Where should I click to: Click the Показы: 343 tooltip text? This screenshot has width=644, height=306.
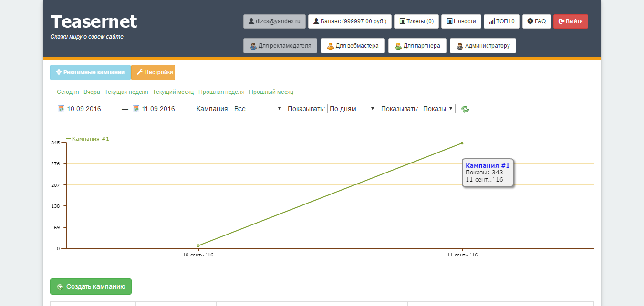click(x=484, y=173)
